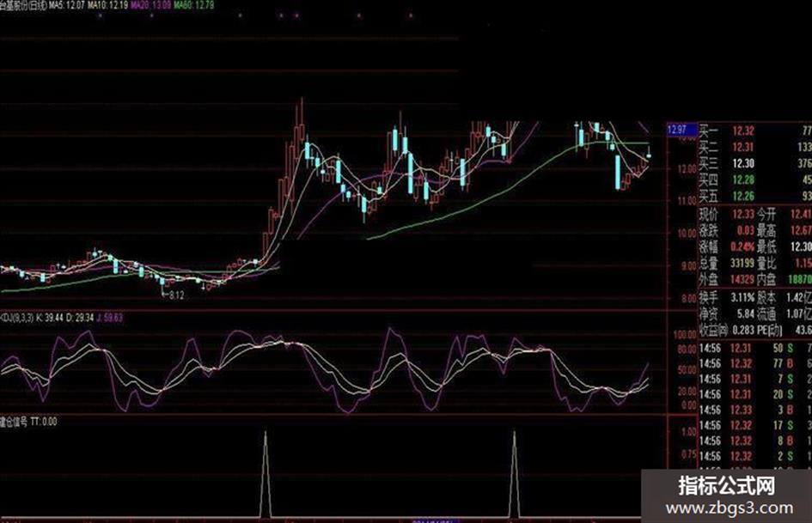Click the MA10: 12.19 indicator label

pyautogui.click(x=107, y=5)
